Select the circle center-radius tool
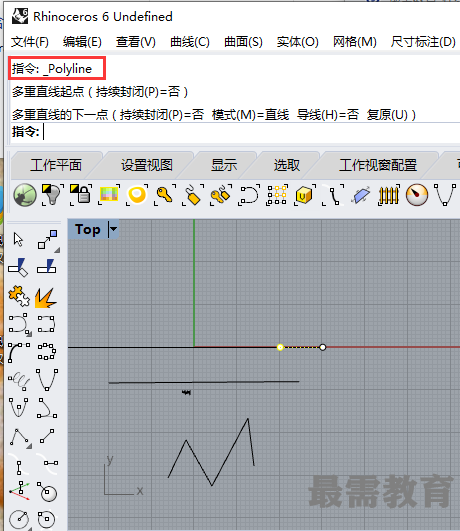460x531 pixels. pyautogui.click(x=19, y=519)
